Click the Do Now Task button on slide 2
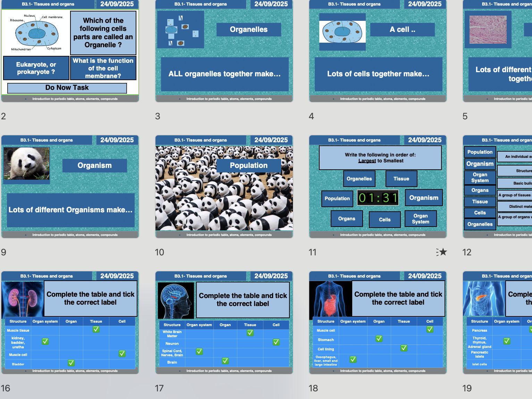This screenshot has width=532, height=399. [x=67, y=87]
